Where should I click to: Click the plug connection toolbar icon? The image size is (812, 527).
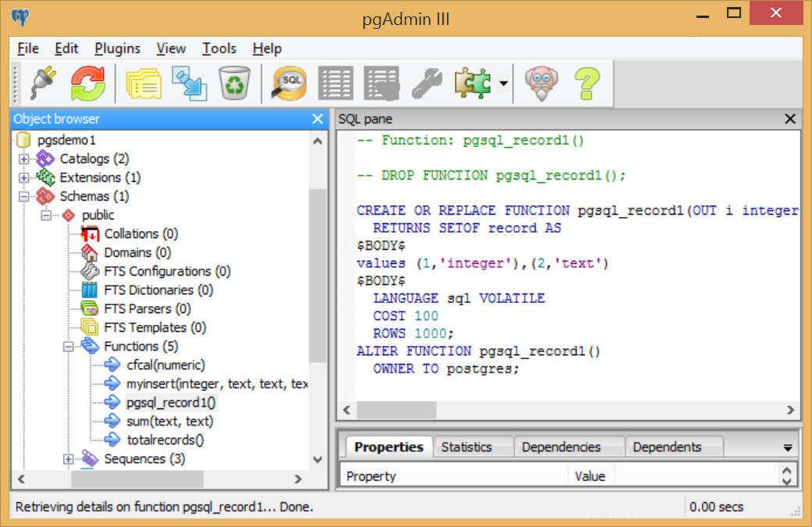click(44, 83)
